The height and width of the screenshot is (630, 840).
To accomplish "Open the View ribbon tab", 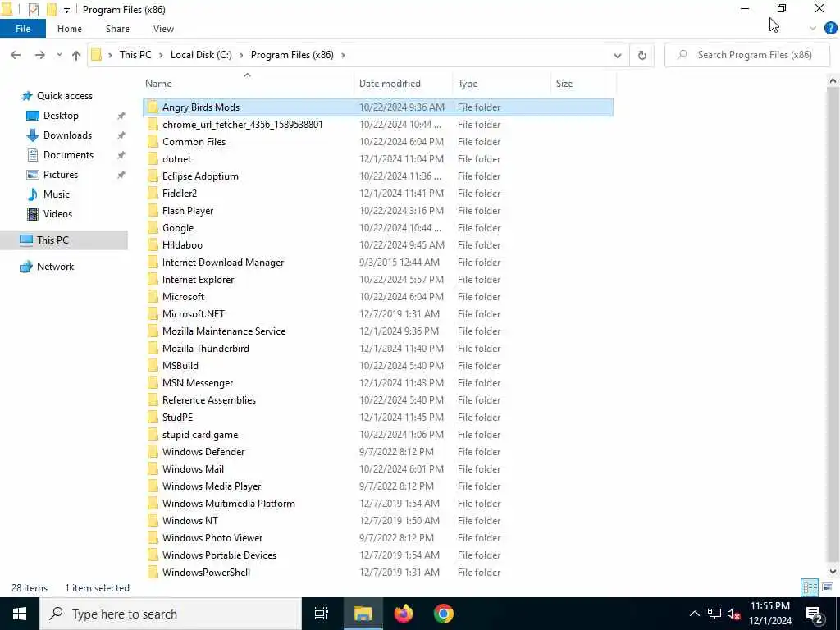I will coord(163,29).
